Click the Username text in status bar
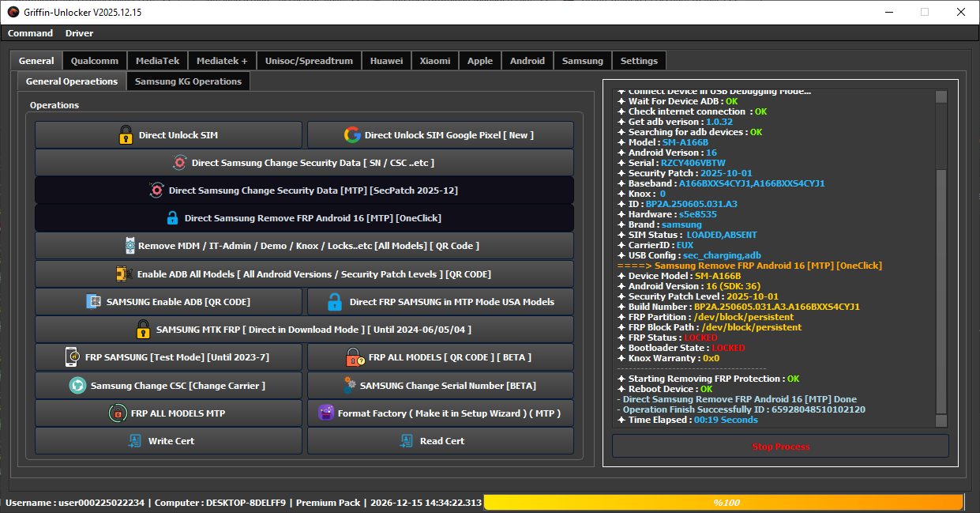The image size is (980, 513). 74,503
